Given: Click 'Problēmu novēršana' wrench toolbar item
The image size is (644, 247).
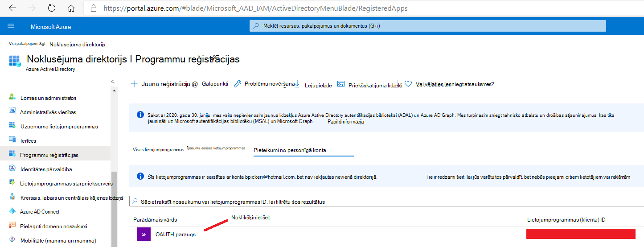Looking at the screenshot, I should [x=264, y=83].
